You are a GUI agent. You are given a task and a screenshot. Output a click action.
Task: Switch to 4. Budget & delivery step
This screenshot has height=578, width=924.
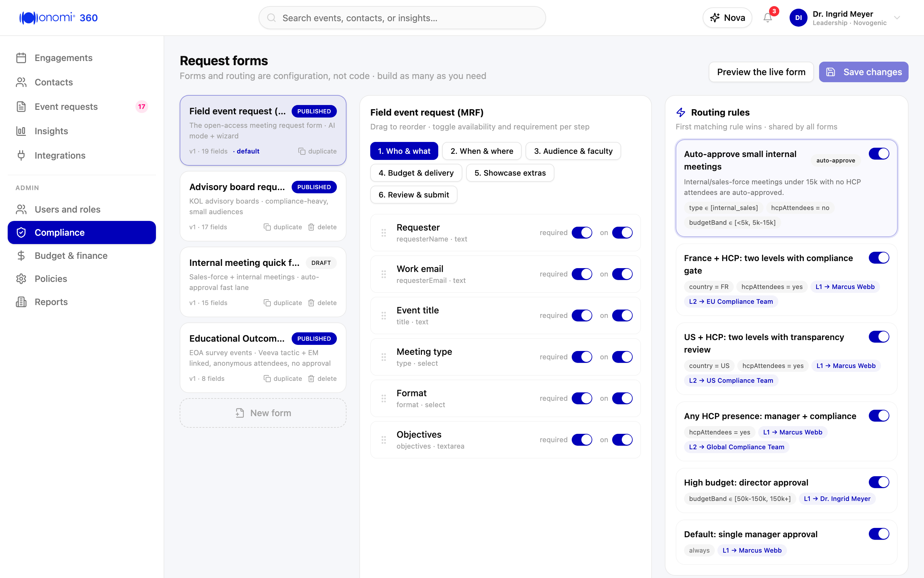416,173
